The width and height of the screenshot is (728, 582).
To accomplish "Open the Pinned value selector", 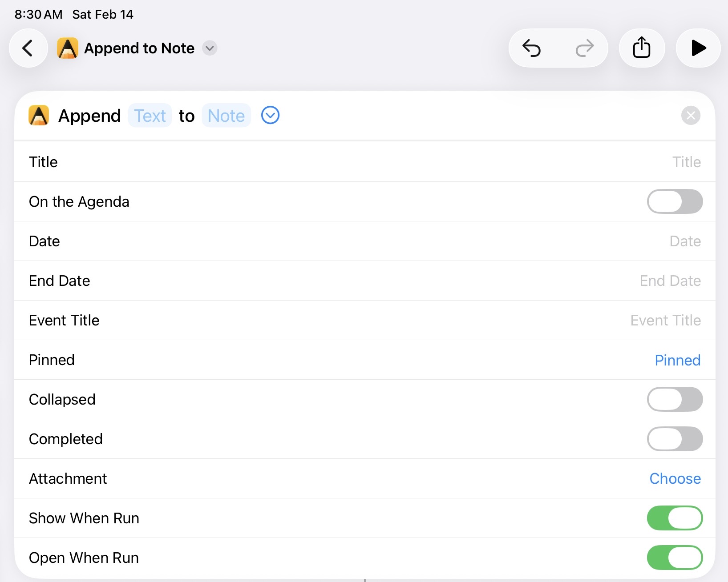I will click(677, 360).
